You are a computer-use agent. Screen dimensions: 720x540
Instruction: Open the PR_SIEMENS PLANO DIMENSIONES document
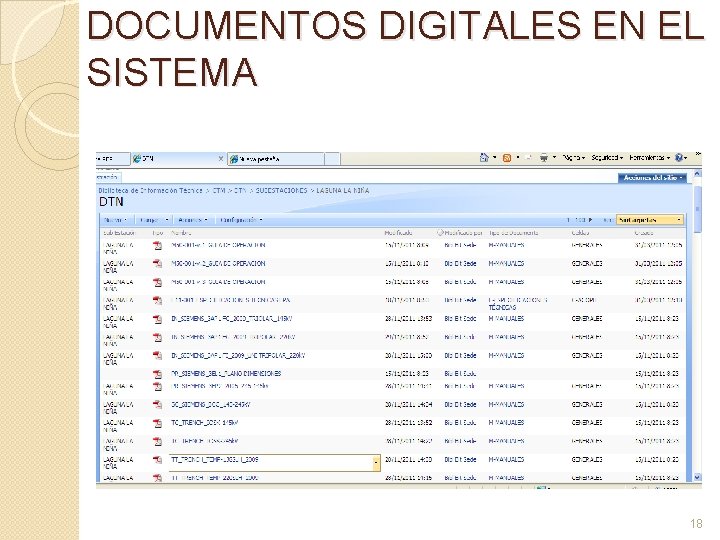tap(226, 374)
